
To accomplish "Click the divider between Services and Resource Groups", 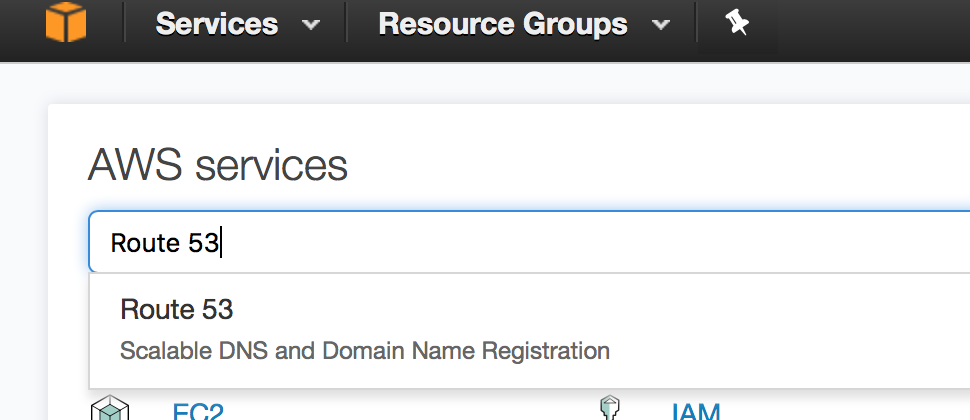I will click(345, 24).
